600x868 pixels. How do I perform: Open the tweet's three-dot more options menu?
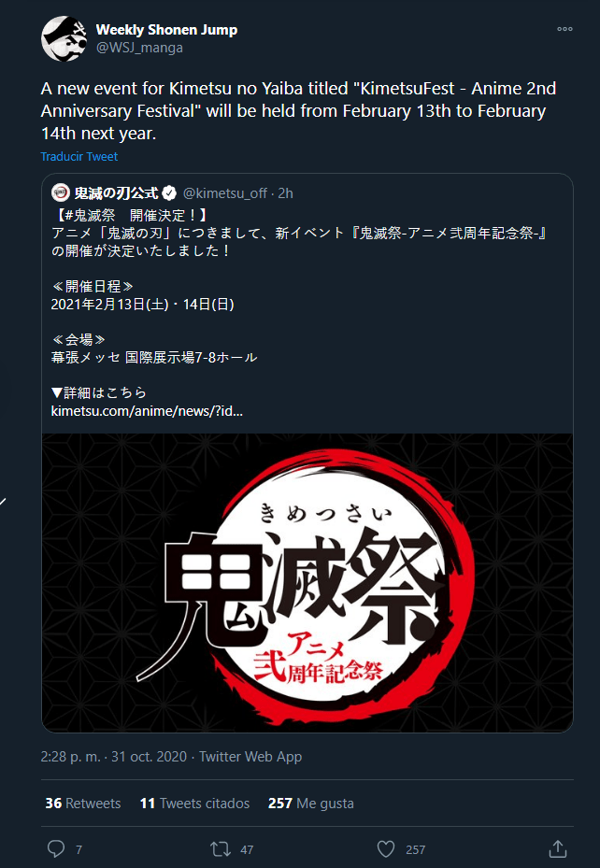click(x=564, y=29)
